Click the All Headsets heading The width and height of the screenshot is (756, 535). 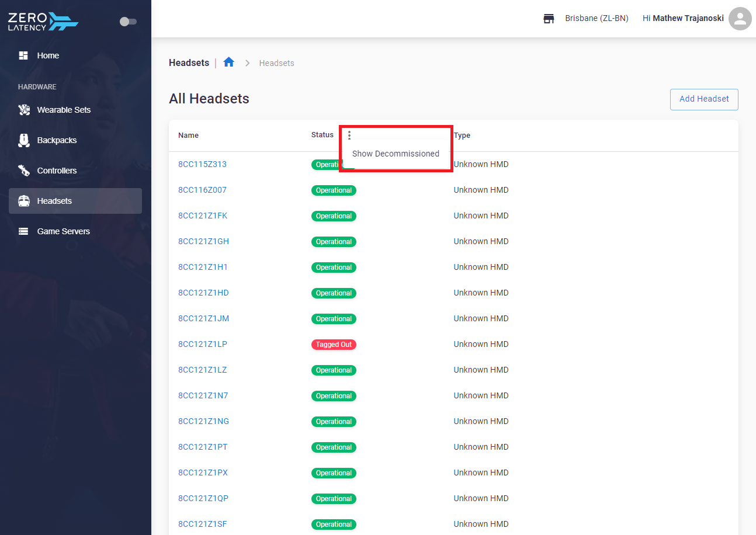(x=209, y=99)
